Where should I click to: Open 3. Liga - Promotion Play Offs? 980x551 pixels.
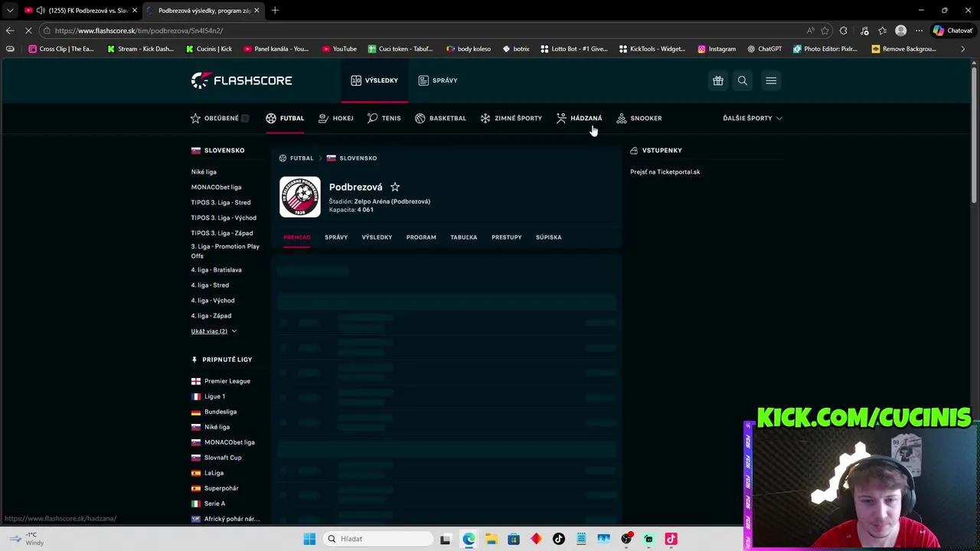(x=225, y=251)
